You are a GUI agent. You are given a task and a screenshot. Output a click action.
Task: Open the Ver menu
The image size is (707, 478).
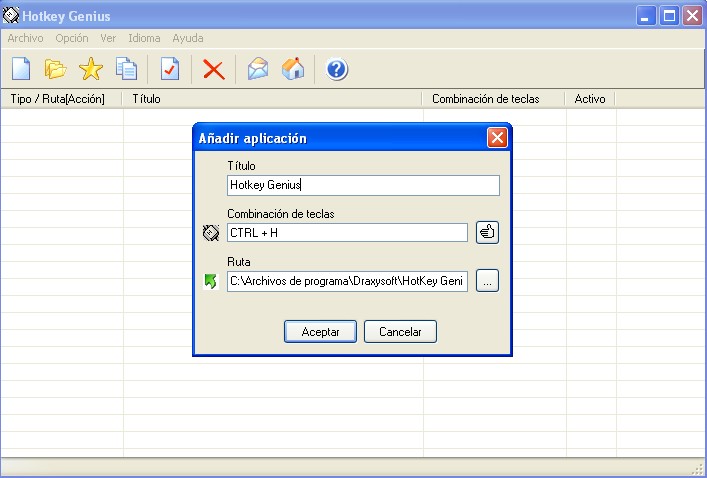pos(108,38)
